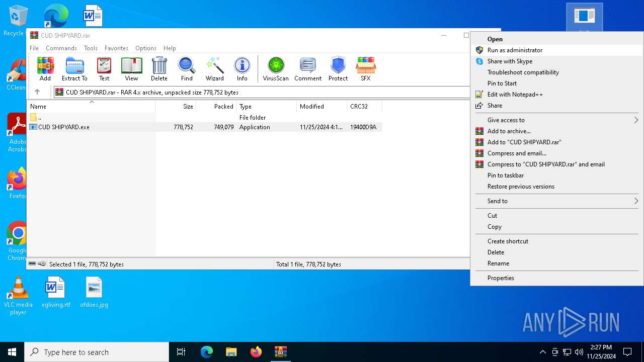The image size is (644, 362).
Task: Select the Google Chrome desktop icon
Action: coord(17,241)
